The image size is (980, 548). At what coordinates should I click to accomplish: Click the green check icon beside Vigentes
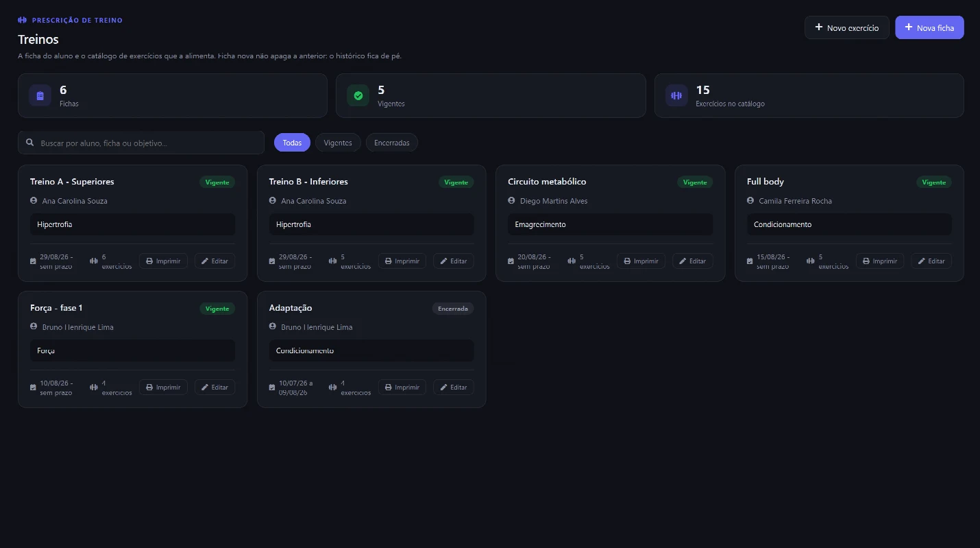358,95
